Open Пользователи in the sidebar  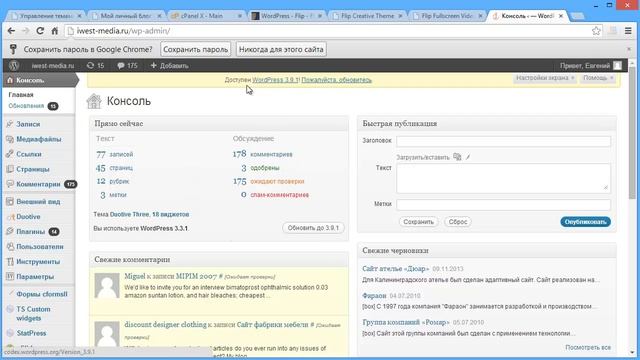pos(40,247)
